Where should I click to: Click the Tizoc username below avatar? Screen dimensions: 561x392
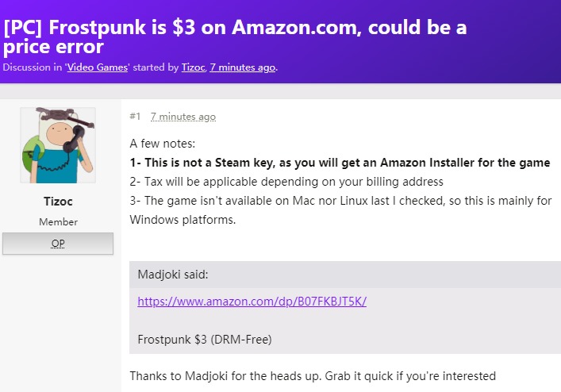(58, 202)
